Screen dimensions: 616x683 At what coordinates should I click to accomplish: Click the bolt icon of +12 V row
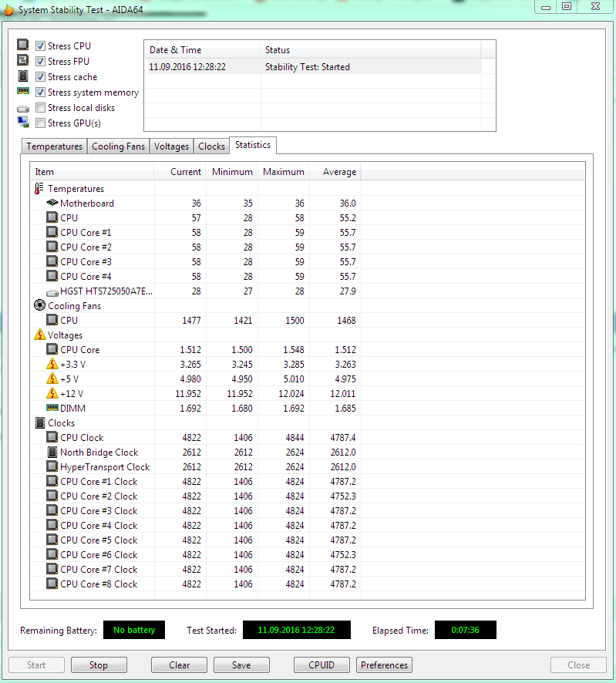[52, 393]
